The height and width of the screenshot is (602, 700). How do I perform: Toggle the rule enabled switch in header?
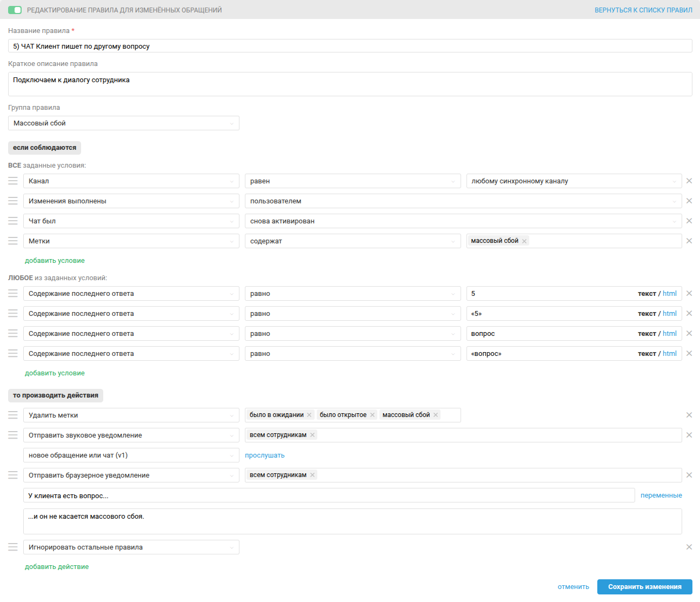point(15,10)
